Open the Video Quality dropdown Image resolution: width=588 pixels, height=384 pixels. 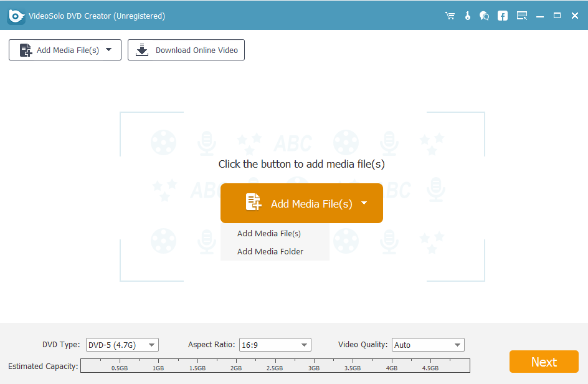(428, 345)
